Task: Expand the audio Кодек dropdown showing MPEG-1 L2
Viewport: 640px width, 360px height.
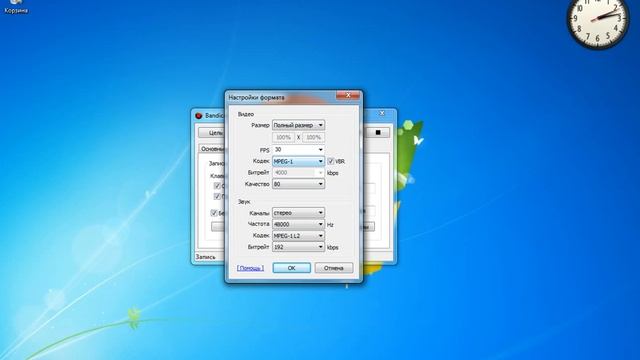Action: coord(298,236)
